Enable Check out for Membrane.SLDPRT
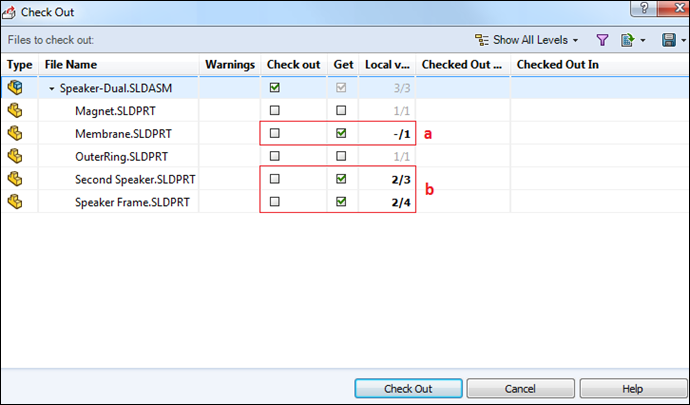This screenshot has width=690, height=405. [275, 133]
